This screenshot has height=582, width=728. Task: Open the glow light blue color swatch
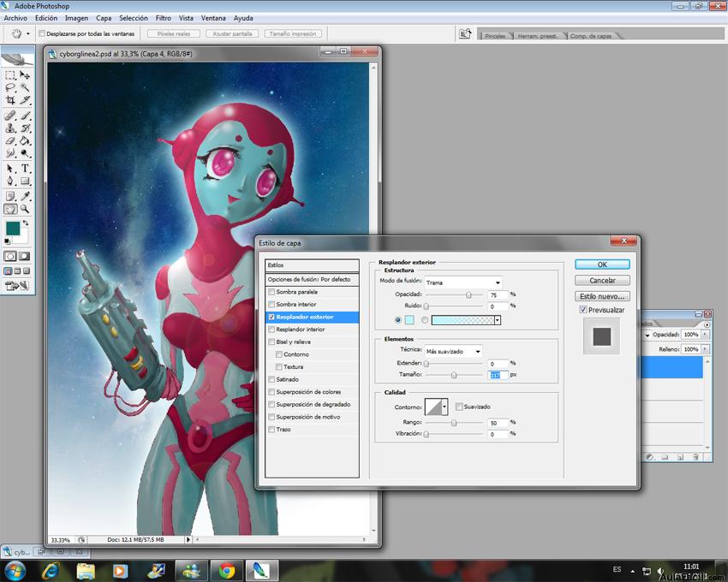(409, 320)
